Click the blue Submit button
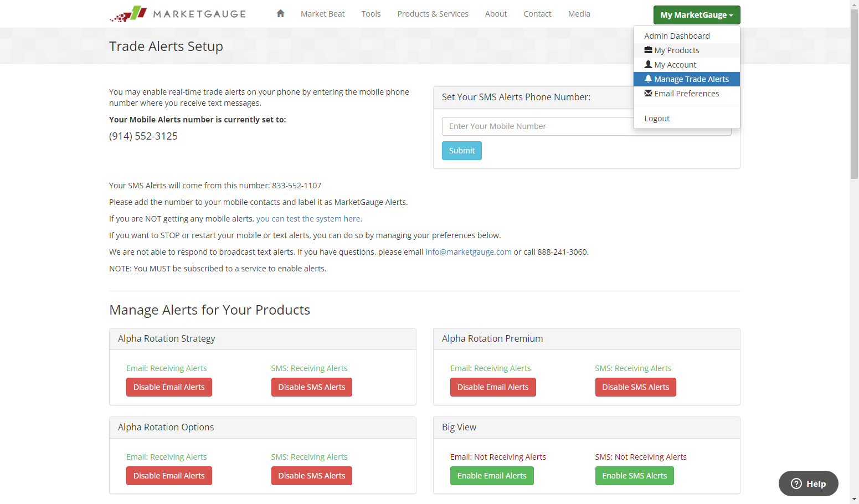 (462, 151)
